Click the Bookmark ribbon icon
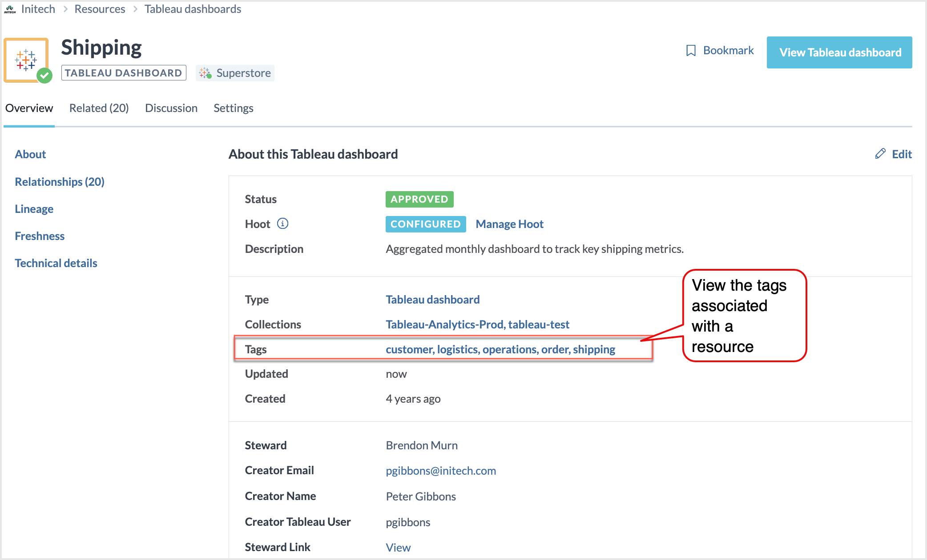 point(691,51)
